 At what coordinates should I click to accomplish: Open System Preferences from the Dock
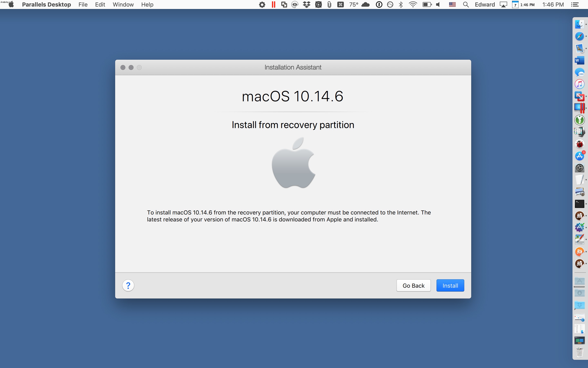(579, 168)
